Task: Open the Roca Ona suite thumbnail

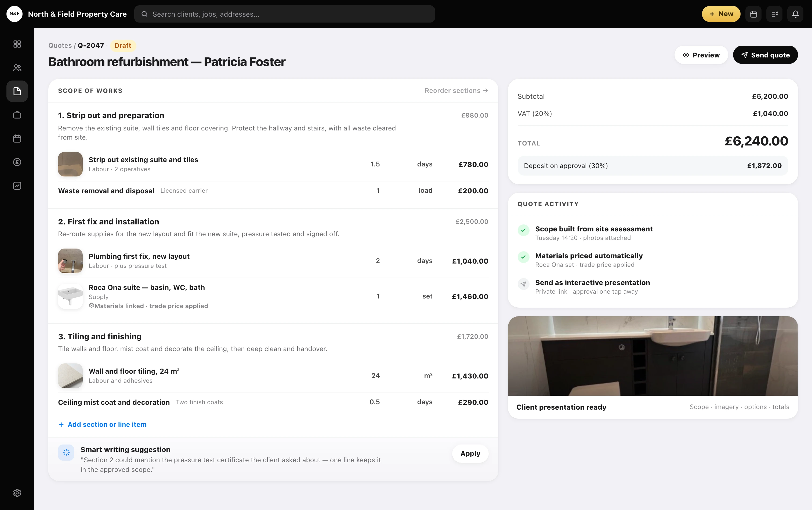Action: [70, 296]
